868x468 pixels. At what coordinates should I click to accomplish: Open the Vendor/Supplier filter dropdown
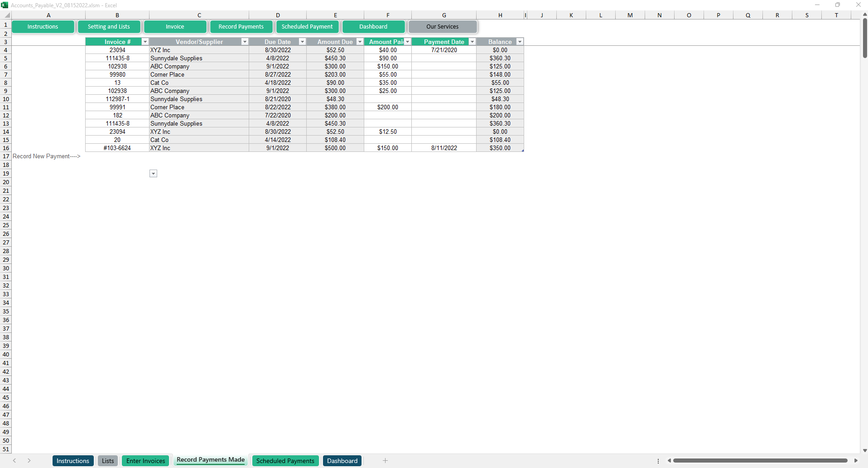245,42
